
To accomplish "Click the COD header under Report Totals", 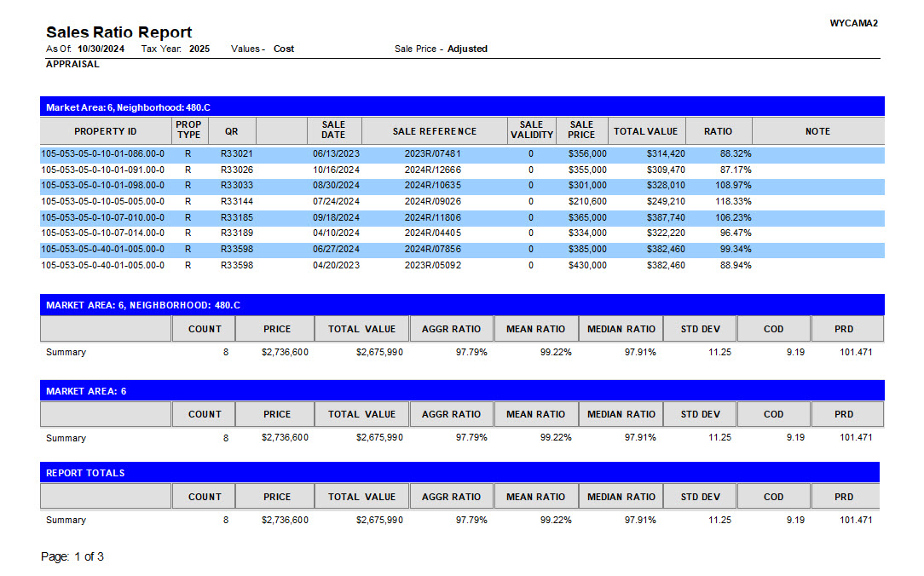I will click(773, 497).
